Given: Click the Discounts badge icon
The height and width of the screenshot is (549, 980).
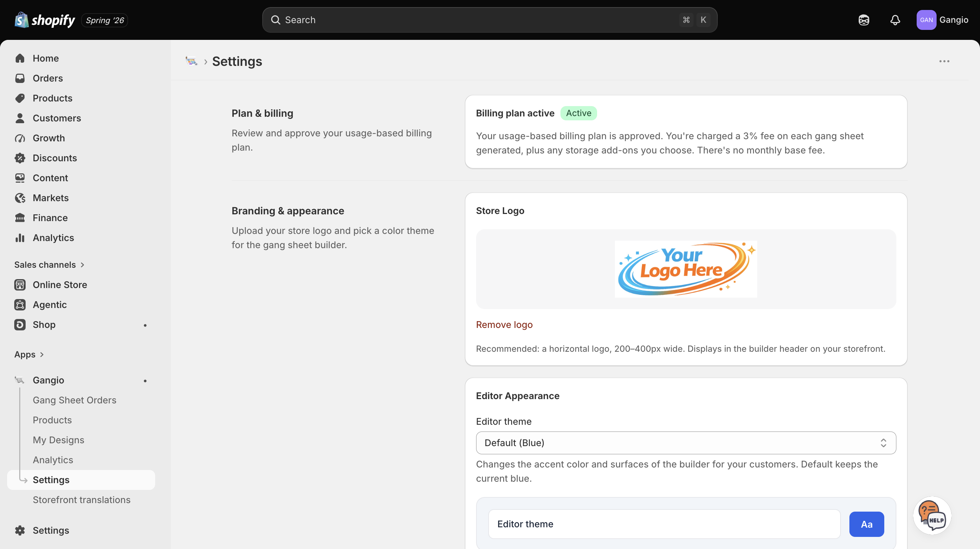Looking at the screenshot, I should (20, 158).
